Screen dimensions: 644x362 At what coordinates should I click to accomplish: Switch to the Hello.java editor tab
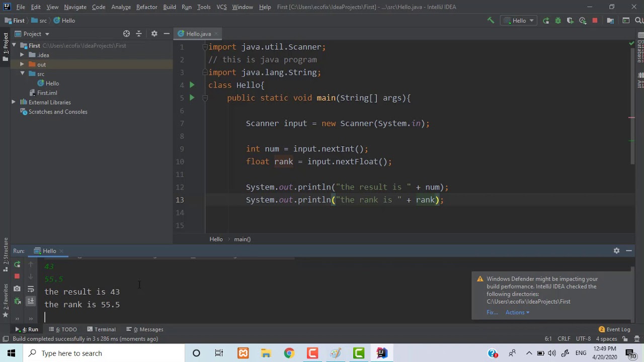198,34
